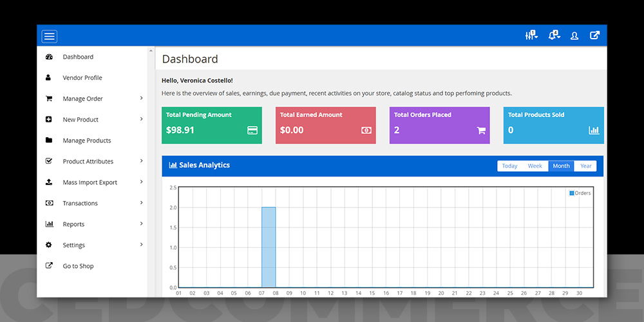Select the Month range button
The image size is (644, 322).
tap(561, 166)
